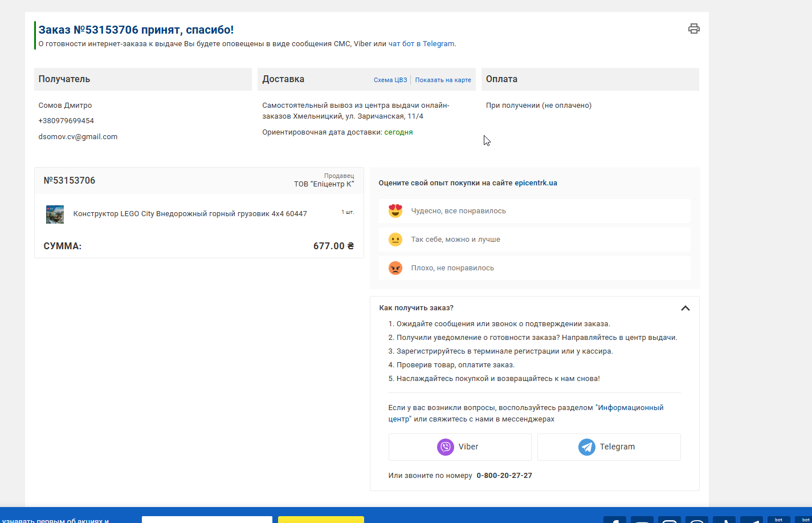Click the total amount '677.00 ₴'

click(334, 246)
